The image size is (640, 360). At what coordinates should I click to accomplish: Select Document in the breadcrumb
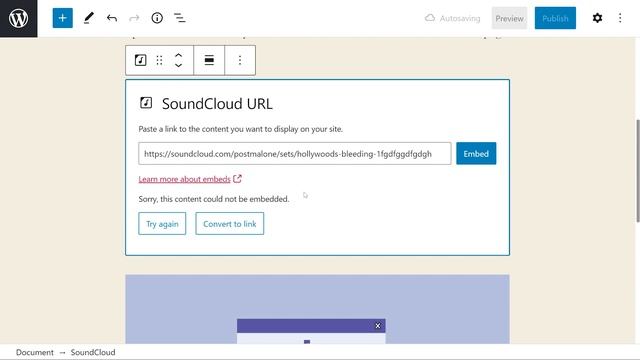[35, 352]
